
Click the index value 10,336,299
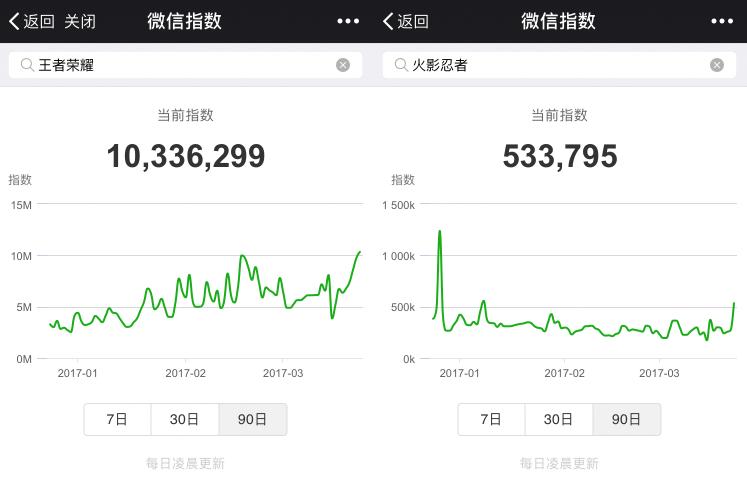tap(186, 157)
